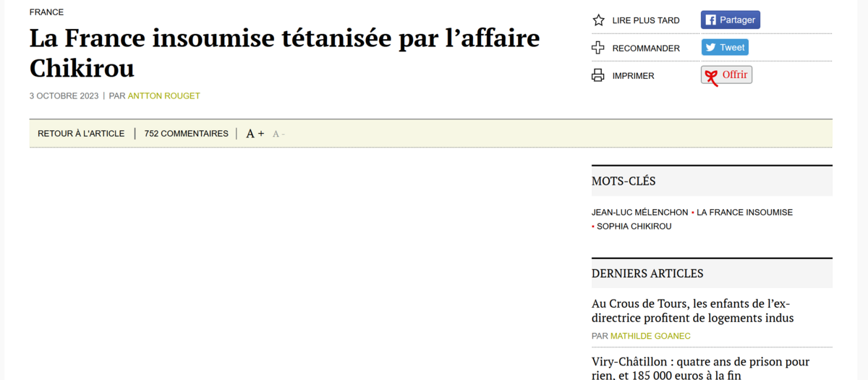The height and width of the screenshot is (380, 868).
Task: Open the Crous de Tours article
Action: click(692, 311)
